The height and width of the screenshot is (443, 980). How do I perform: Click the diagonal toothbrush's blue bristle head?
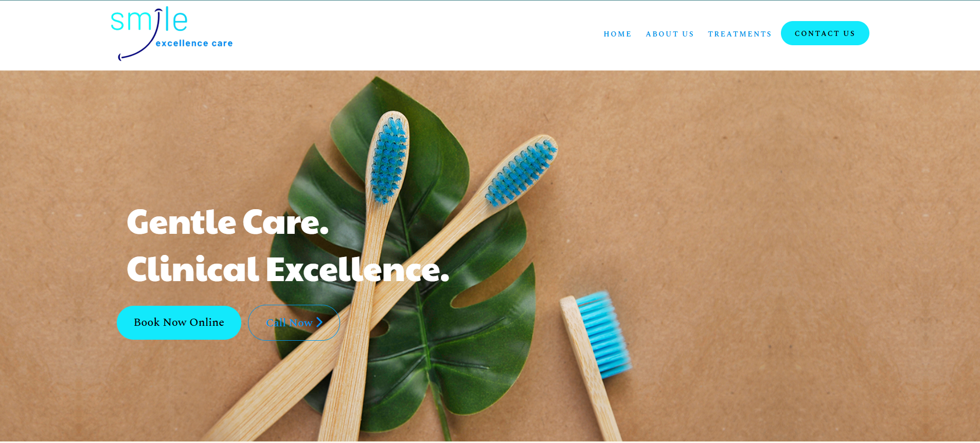point(522,172)
